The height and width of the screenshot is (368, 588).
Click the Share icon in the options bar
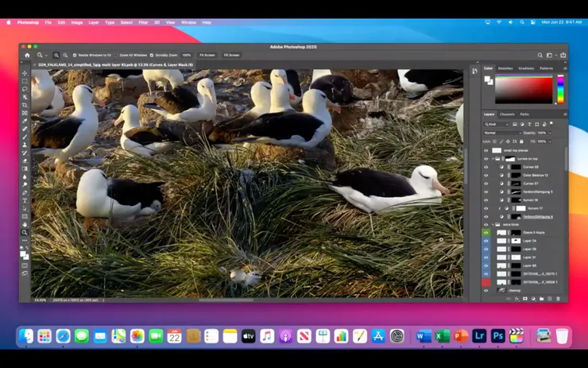point(563,55)
